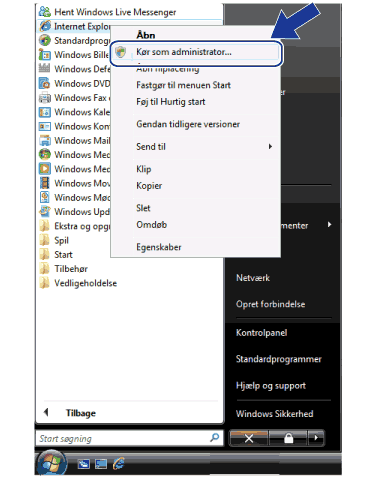Screen dimensions: 374x478
Task: Click the power button with X icon
Action: click(x=249, y=438)
